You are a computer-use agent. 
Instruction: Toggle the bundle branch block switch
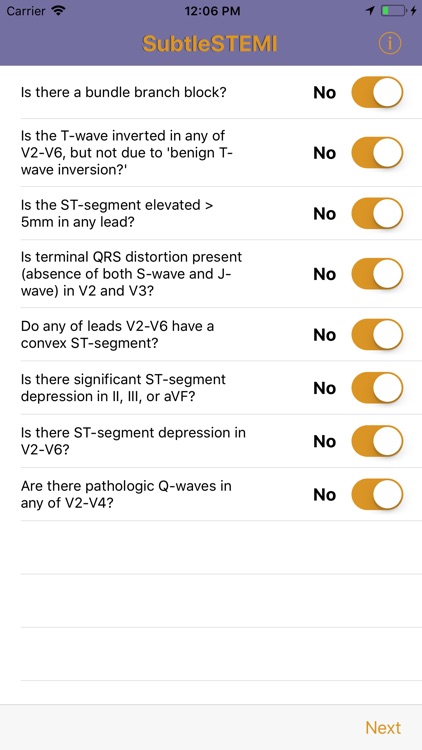coord(378,92)
